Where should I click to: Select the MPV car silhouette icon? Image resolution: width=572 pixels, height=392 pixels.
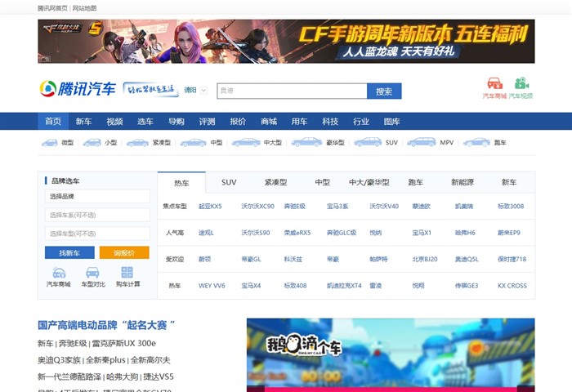[x=422, y=142]
